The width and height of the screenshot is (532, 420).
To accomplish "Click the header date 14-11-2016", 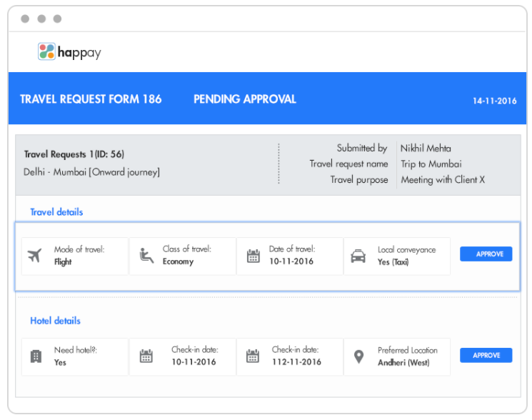I will [494, 101].
